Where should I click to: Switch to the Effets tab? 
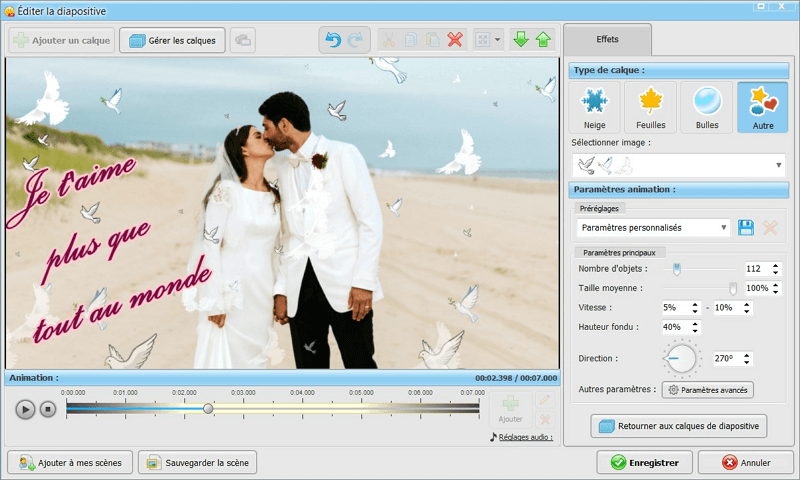click(607, 39)
